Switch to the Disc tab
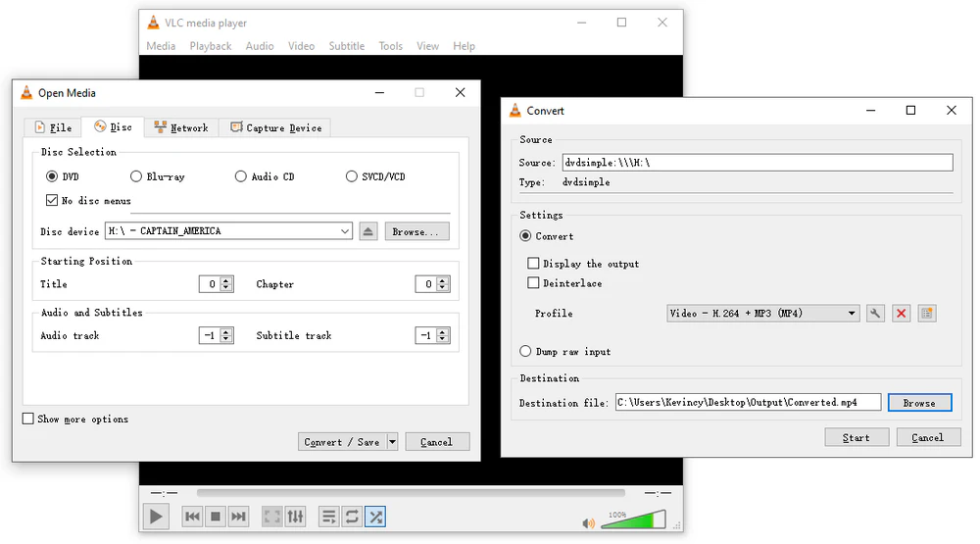Viewport: 980px width, 544px height. point(113,127)
